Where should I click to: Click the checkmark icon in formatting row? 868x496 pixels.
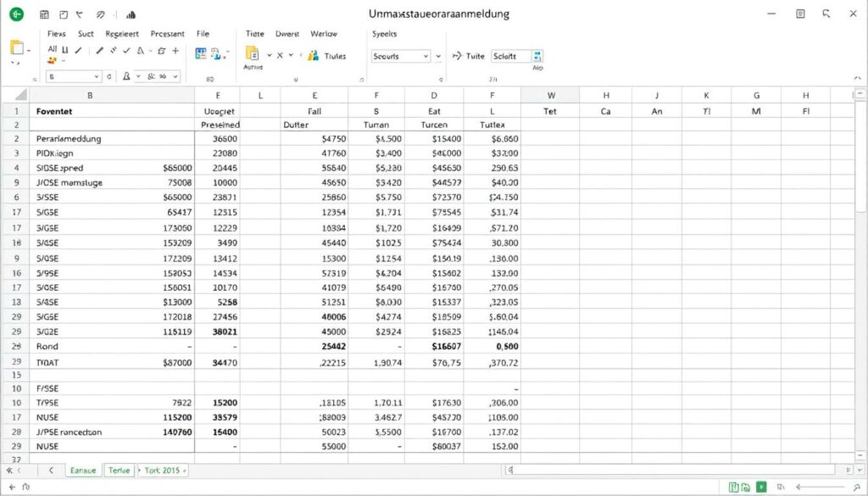126,50
